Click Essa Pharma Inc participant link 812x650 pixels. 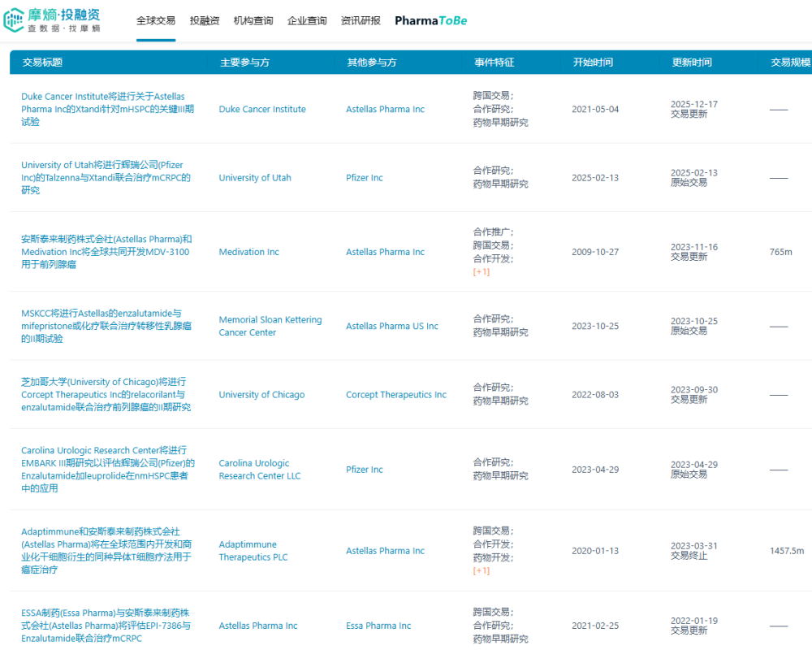click(x=378, y=625)
